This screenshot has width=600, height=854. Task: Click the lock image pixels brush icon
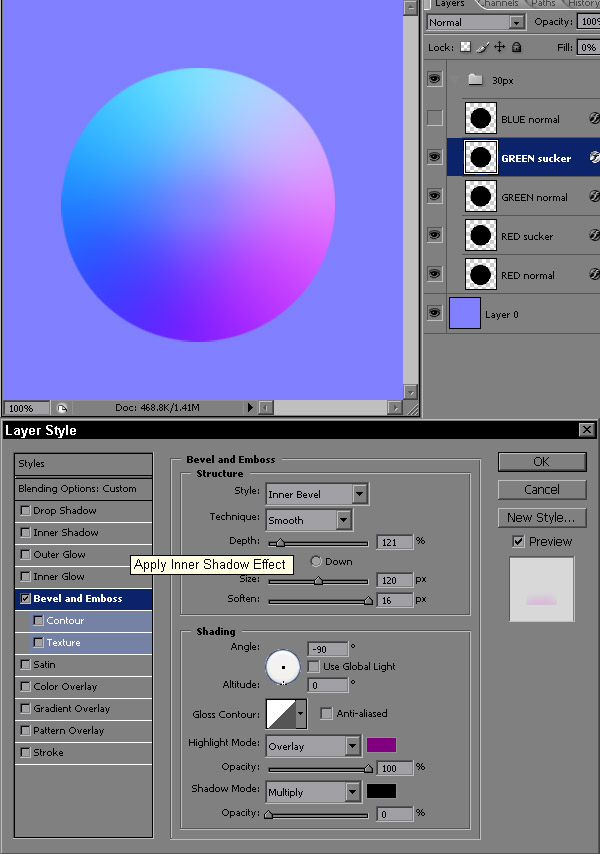(482, 47)
